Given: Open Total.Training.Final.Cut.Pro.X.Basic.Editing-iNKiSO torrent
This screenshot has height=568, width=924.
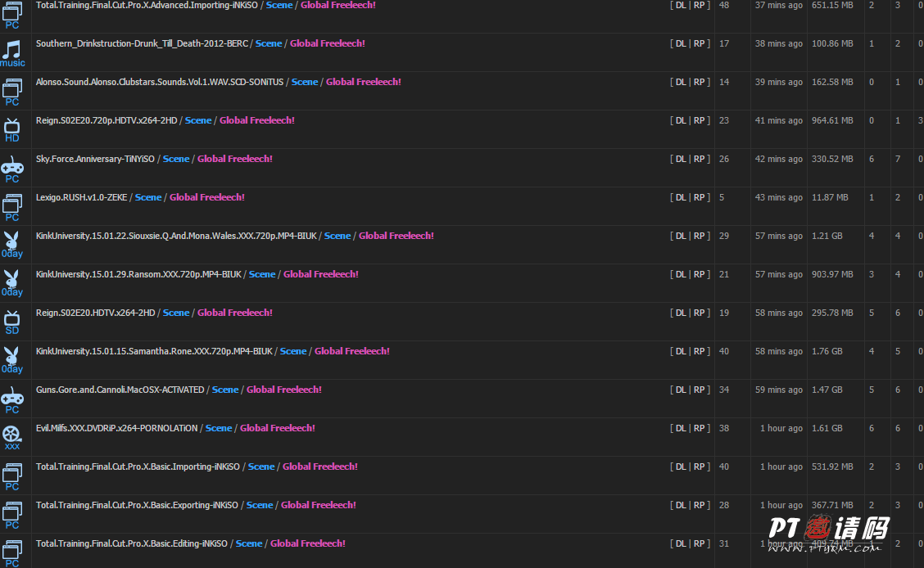Looking at the screenshot, I should click(132, 543).
